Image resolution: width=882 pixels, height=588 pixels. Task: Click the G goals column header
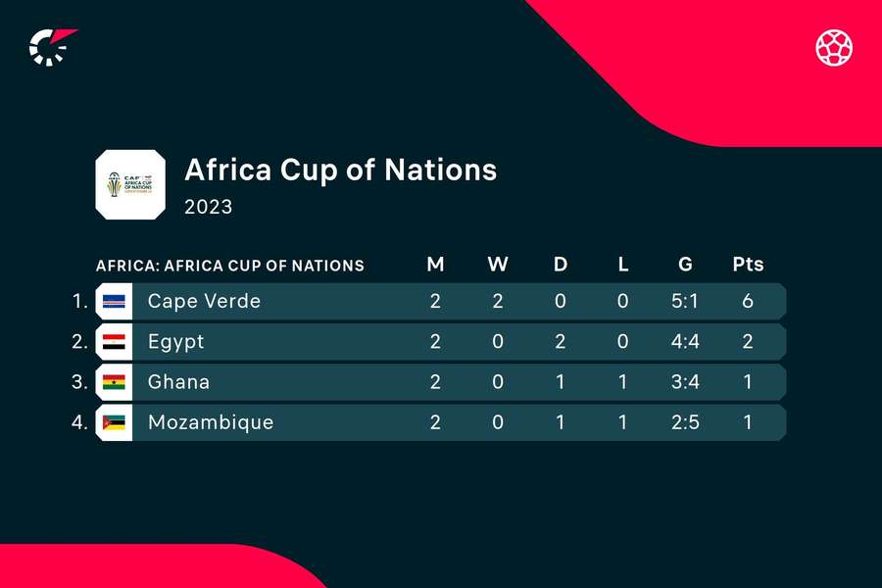point(685,265)
